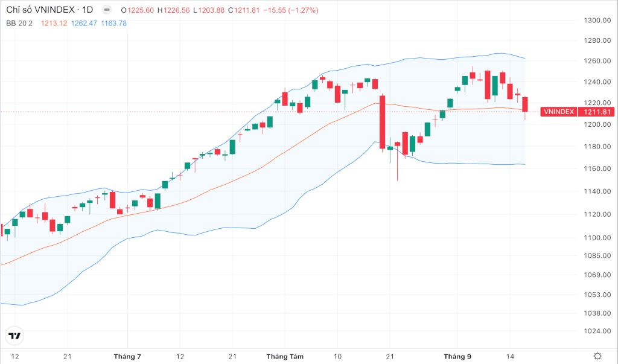Click the 1160.00 price scale label
618x364 pixels.
coord(597,169)
